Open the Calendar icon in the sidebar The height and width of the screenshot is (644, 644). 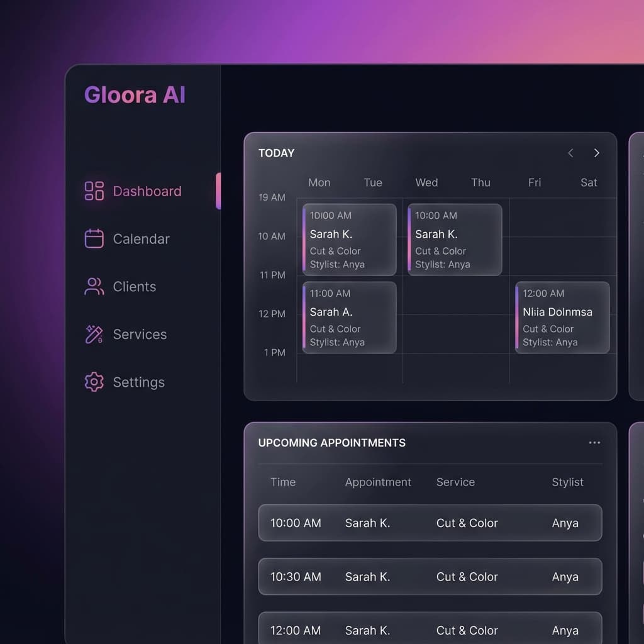click(x=94, y=238)
